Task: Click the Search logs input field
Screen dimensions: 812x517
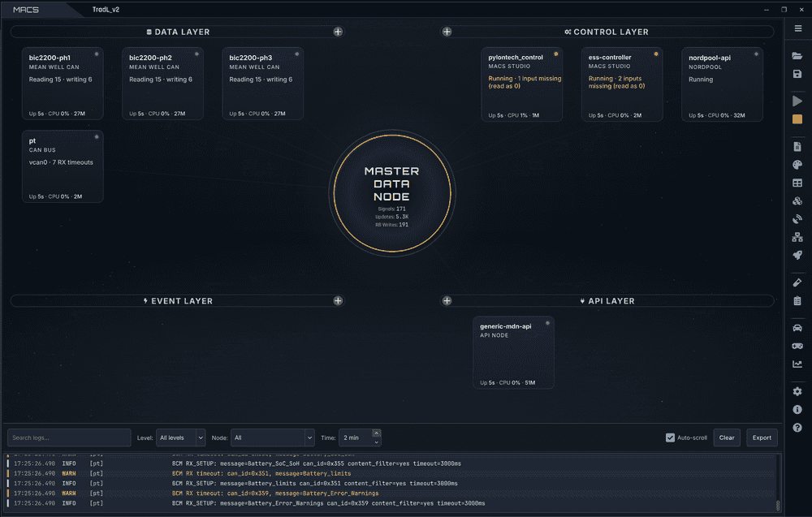Action: pyautogui.click(x=69, y=437)
